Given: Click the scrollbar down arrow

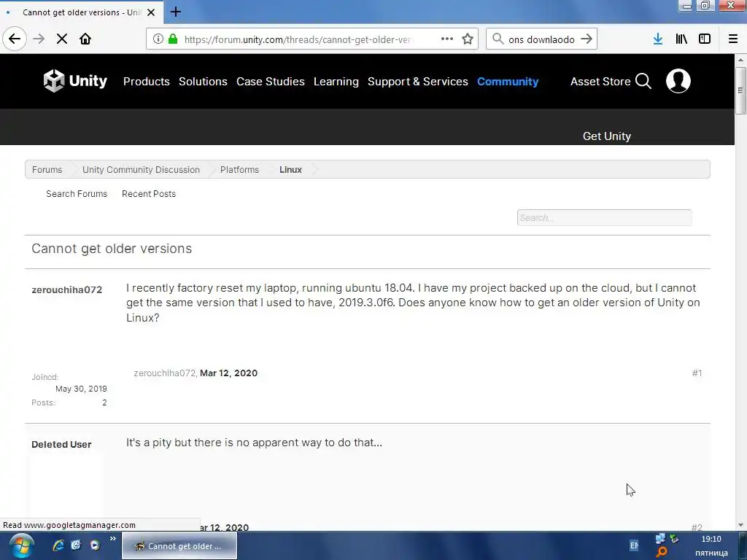Looking at the screenshot, I should click(740, 525).
